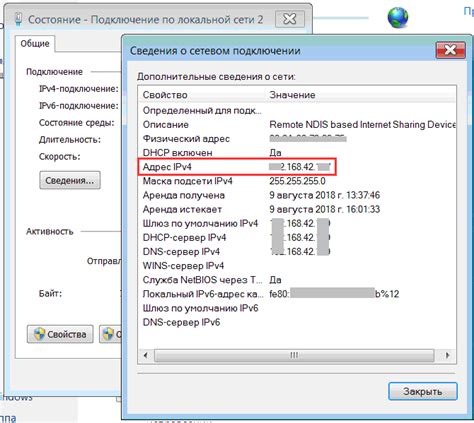This screenshot has height=423, width=474.
Task: Click the horizontal scrollbar thumb
Action: 294,355
